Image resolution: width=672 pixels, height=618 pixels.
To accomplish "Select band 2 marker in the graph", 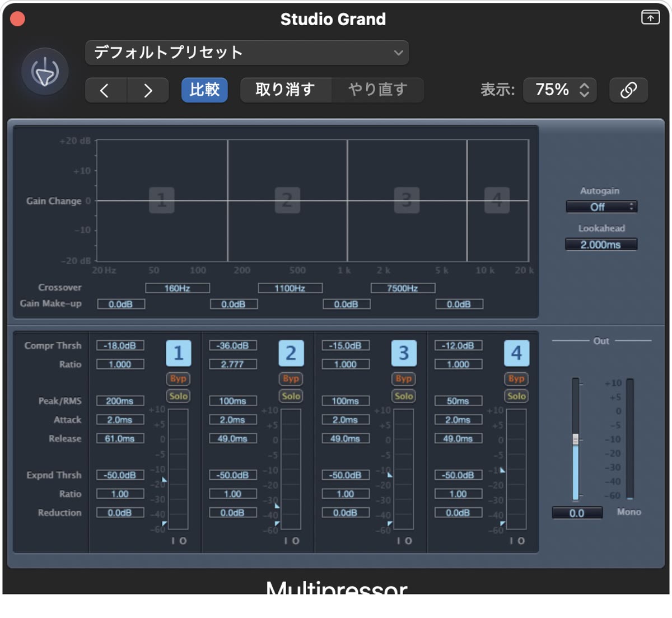I will pyautogui.click(x=287, y=200).
